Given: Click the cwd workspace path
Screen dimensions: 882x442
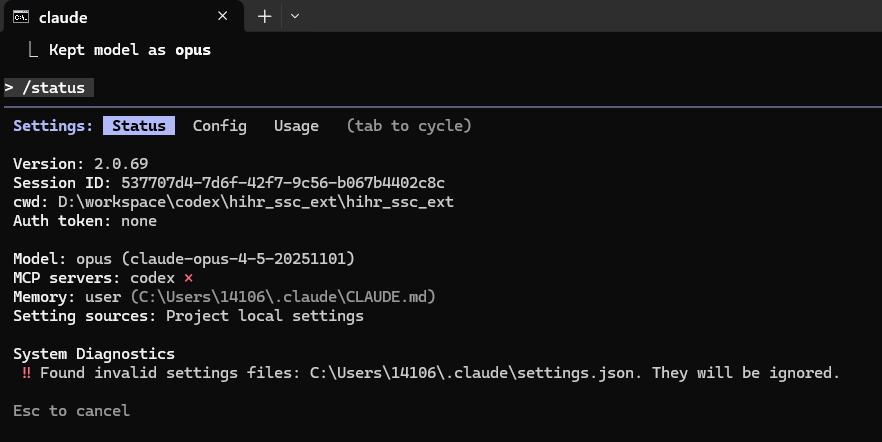Looking at the screenshot, I should [x=256, y=202].
